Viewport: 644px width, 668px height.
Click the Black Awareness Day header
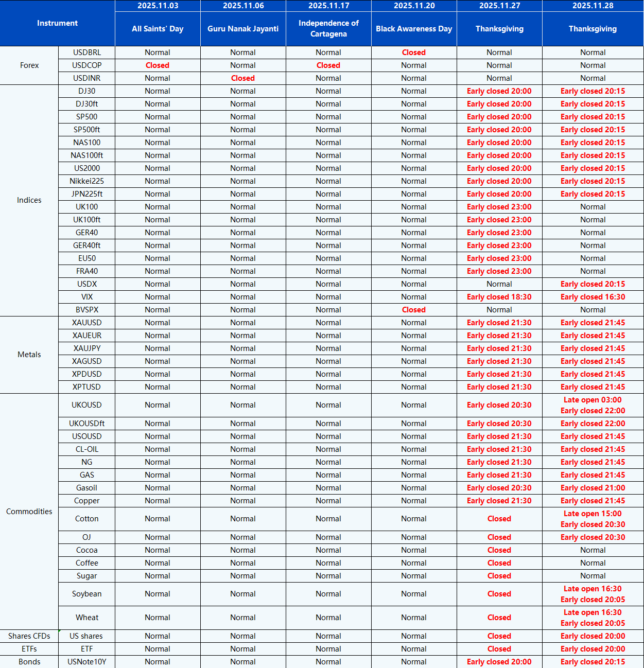(x=414, y=29)
